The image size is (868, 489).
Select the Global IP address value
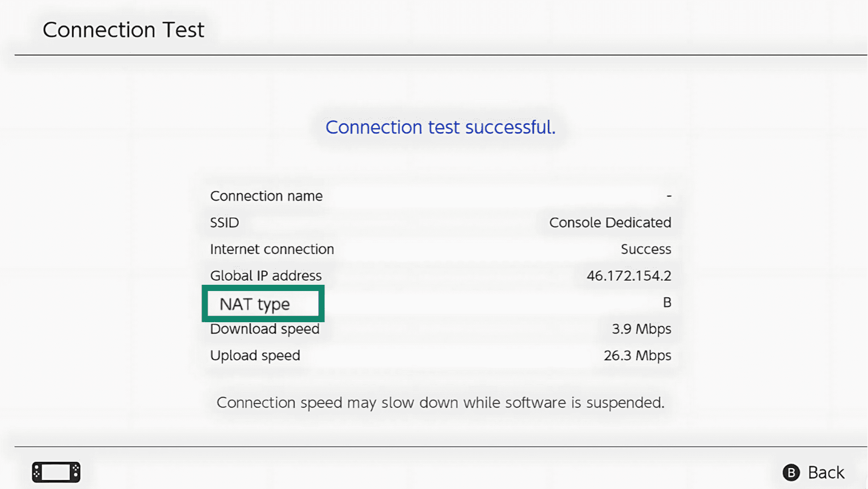(629, 275)
